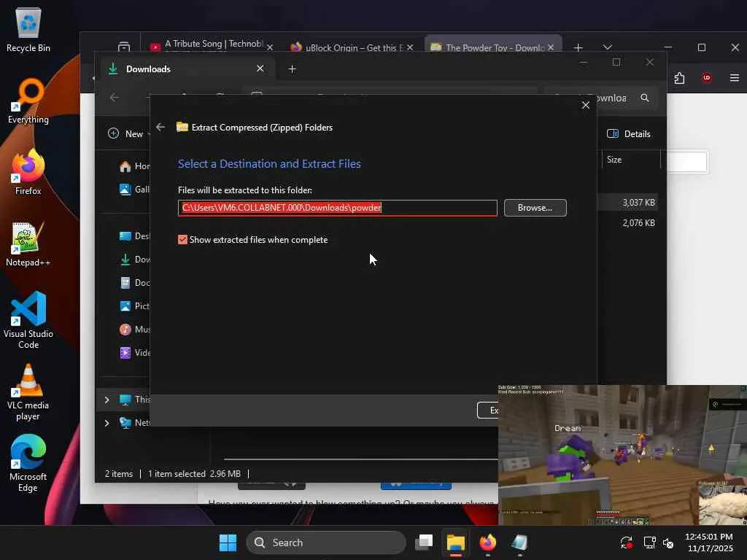
Task: Click the extraction destination path field
Action: 337,208
